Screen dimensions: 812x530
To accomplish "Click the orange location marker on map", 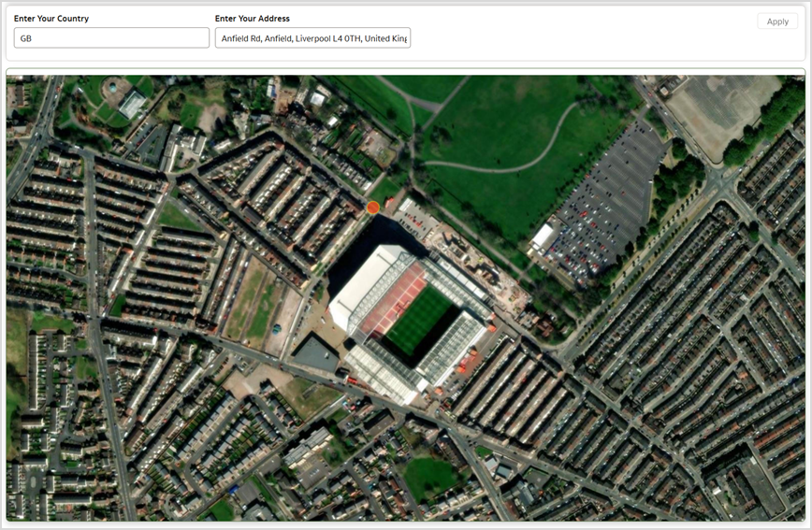I will click(x=372, y=208).
